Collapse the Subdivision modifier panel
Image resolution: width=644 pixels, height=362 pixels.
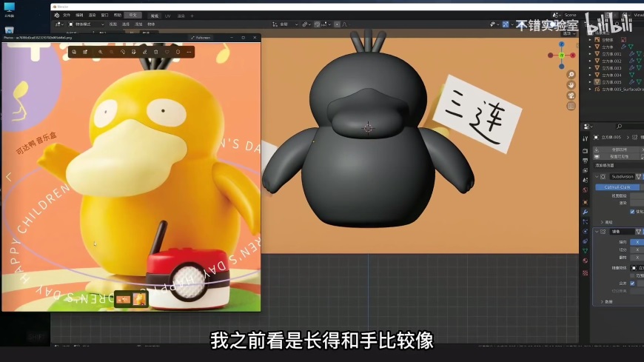click(x=597, y=177)
